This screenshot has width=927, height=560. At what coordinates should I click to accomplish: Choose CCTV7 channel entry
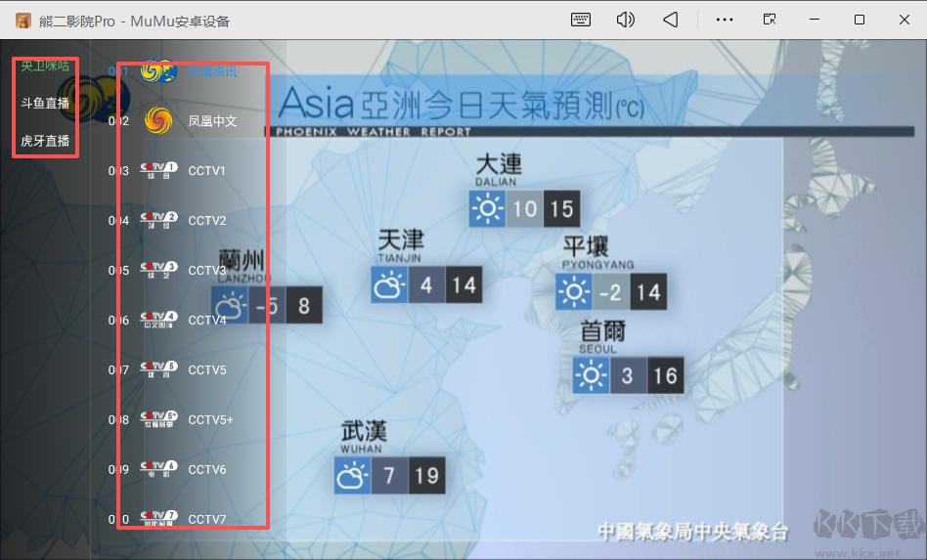(x=206, y=519)
